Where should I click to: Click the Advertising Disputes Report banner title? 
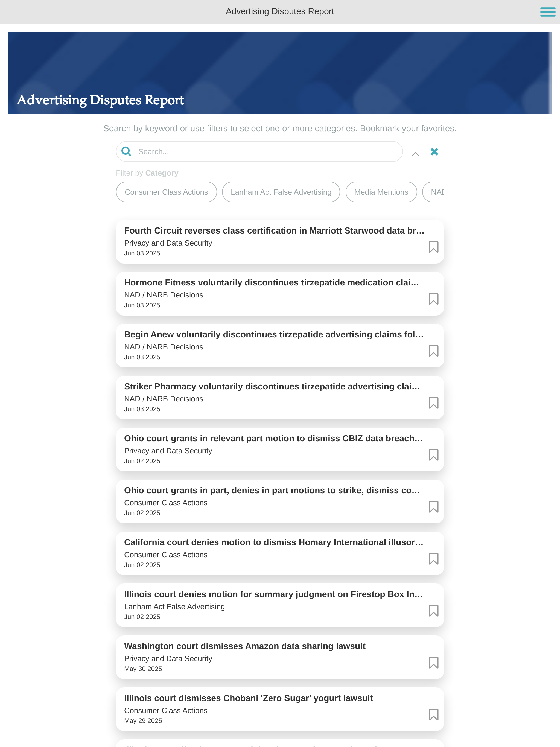pyautogui.click(x=100, y=100)
